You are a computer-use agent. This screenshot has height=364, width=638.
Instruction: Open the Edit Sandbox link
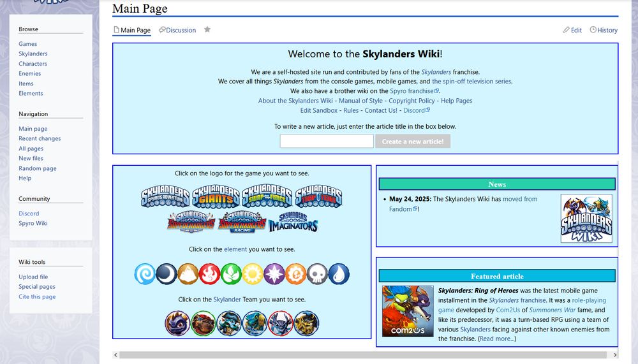click(319, 111)
